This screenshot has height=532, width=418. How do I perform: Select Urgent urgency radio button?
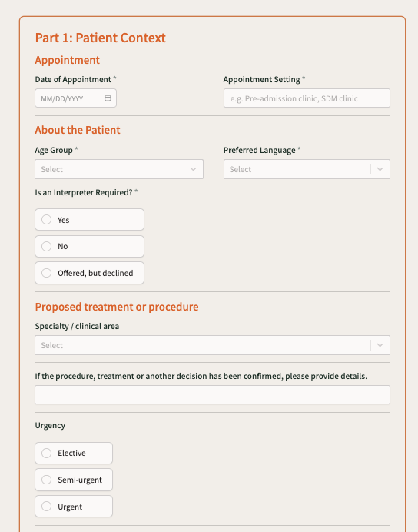click(74, 506)
